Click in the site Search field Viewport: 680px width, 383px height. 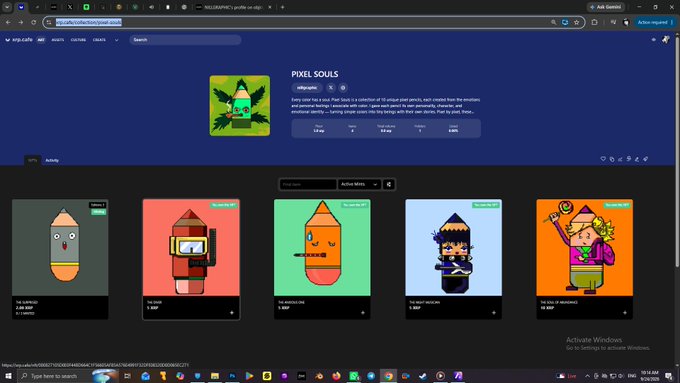click(186, 39)
